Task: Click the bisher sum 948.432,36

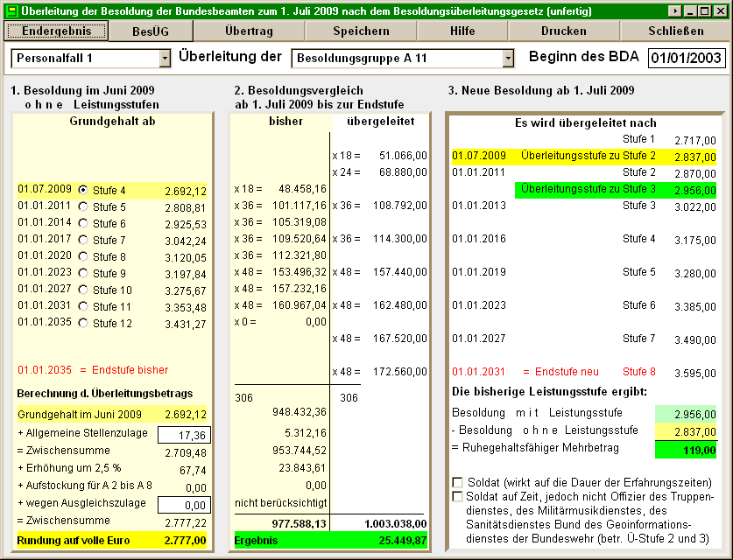Action: click(300, 412)
